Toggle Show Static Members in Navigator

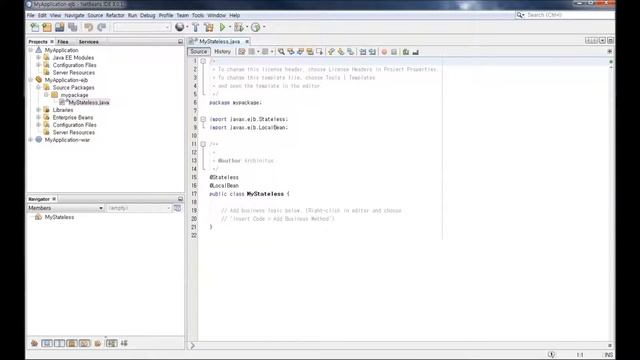point(59,343)
